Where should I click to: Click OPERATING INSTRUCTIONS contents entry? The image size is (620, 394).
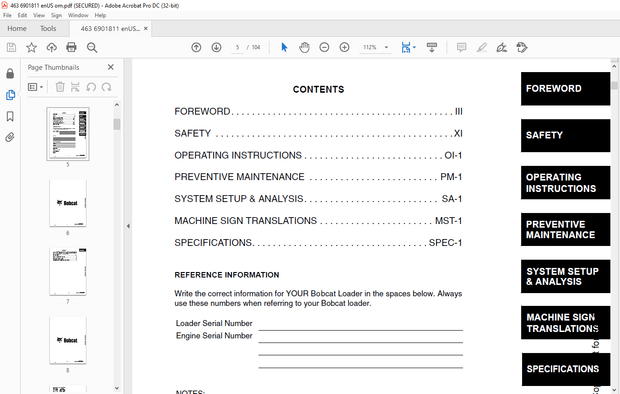click(318, 155)
